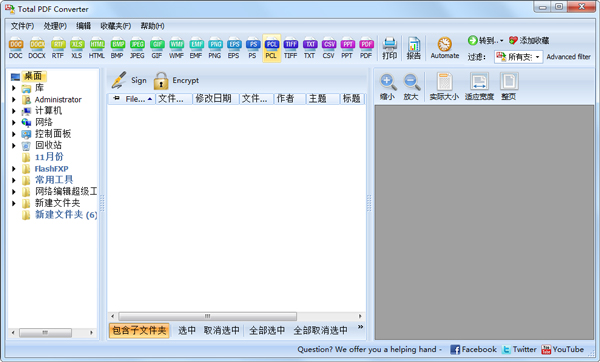Show 整页 whole page preview

509,87
